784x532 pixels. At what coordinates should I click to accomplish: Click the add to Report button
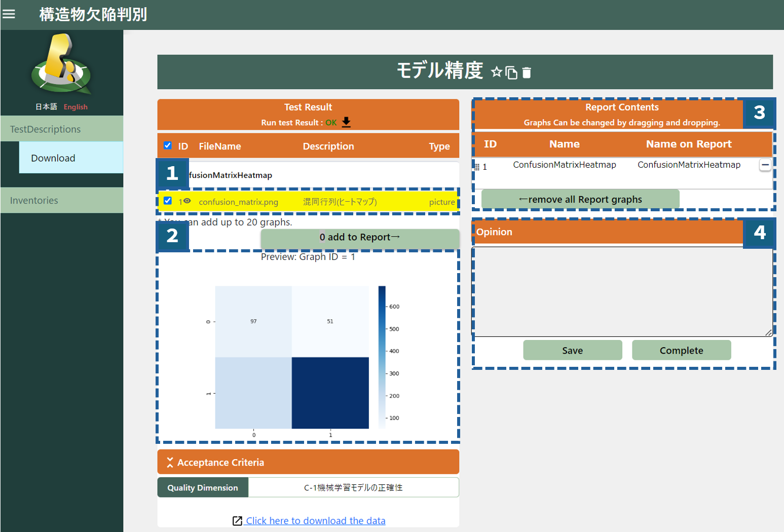[360, 237]
